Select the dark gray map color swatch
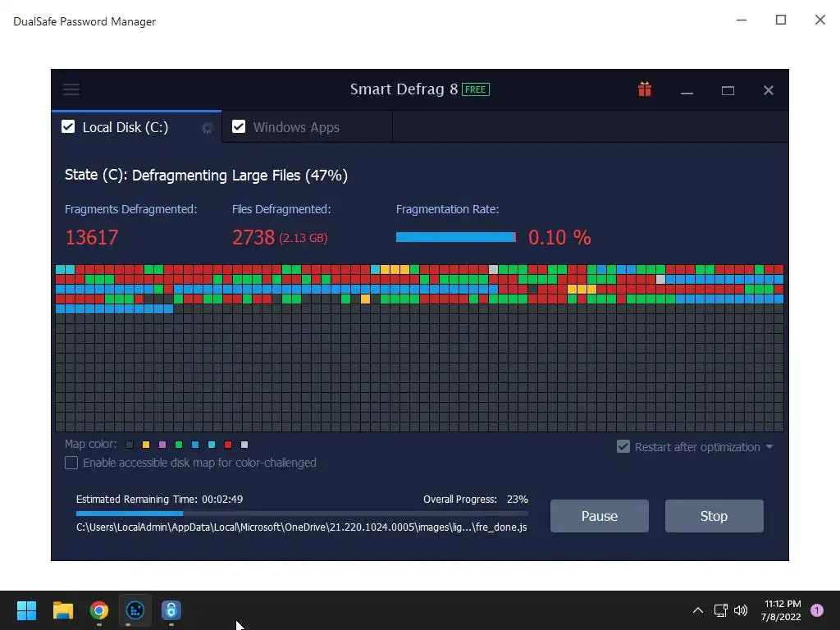The height and width of the screenshot is (630, 840). coord(130,445)
